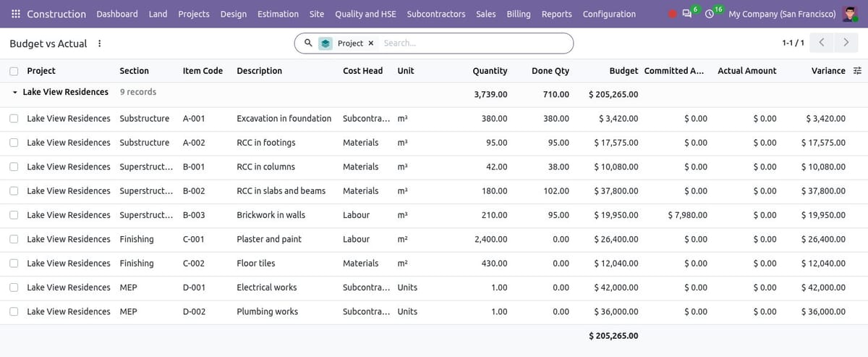The height and width of the screenshot is (357, 868).
Task: Click the 1-1 / 1 pager counter
Action: 793,43
